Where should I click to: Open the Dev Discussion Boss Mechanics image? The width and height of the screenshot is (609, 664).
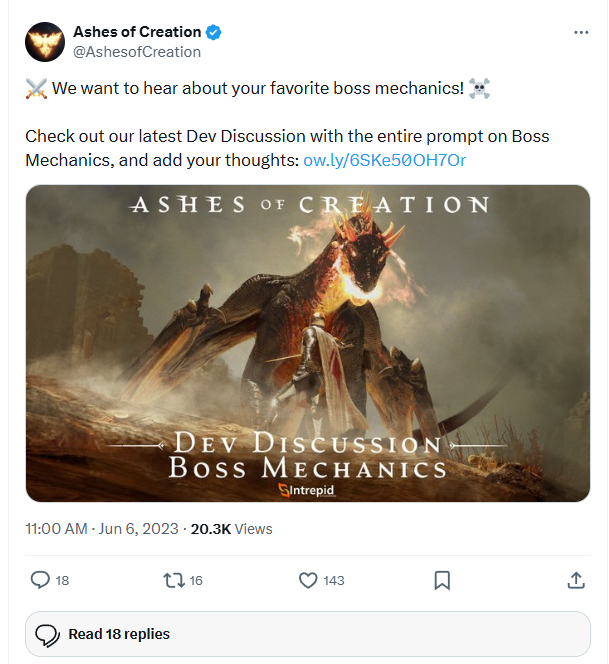[x=308, y=343]
